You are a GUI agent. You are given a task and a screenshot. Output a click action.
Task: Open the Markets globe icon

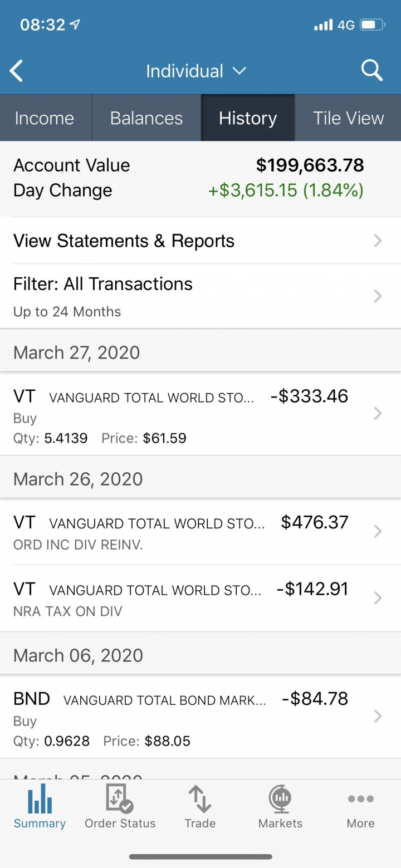(280, 799)
